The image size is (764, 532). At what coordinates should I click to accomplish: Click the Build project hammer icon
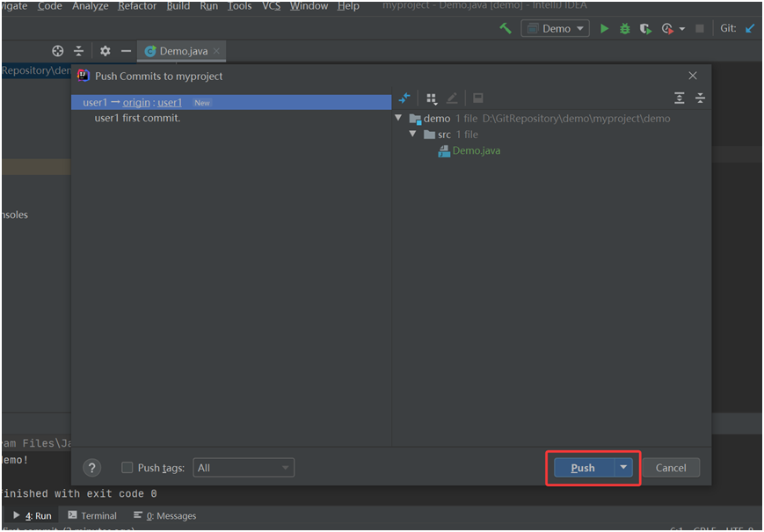(x=506, y=29)
